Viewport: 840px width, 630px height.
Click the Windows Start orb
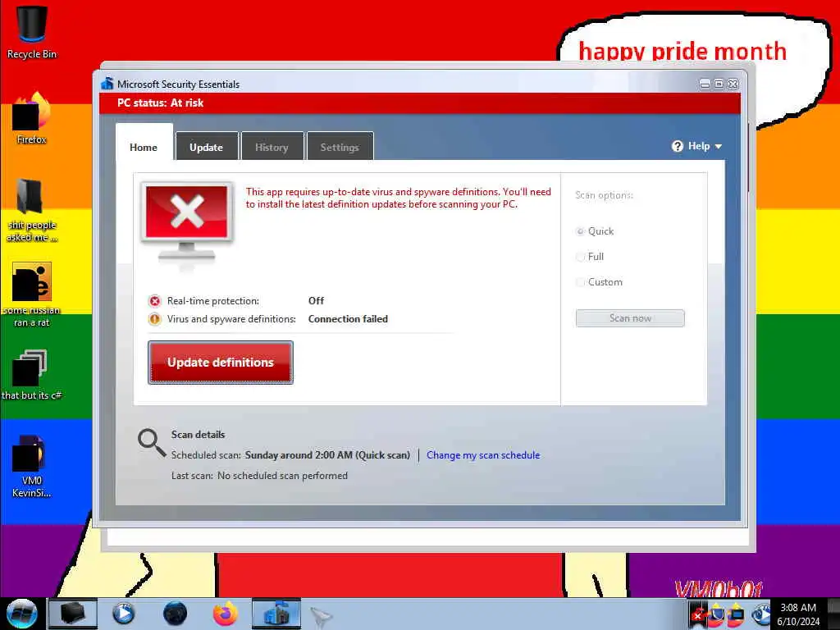coord(22,614)
